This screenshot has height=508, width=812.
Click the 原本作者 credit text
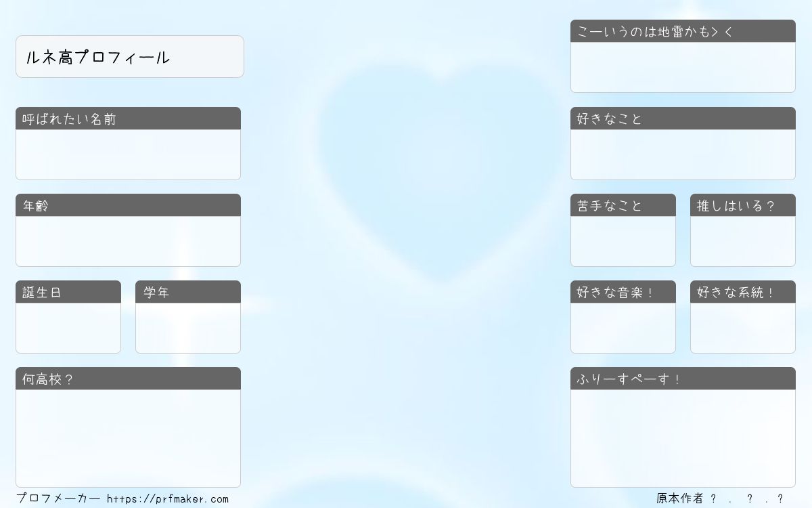680,499
